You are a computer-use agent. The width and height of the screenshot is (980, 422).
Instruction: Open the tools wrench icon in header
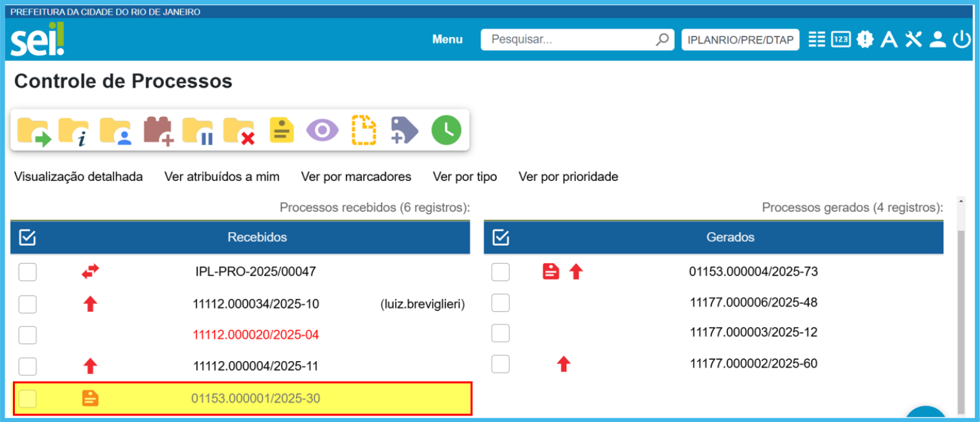pyautogui.click(x=913, y=40)
